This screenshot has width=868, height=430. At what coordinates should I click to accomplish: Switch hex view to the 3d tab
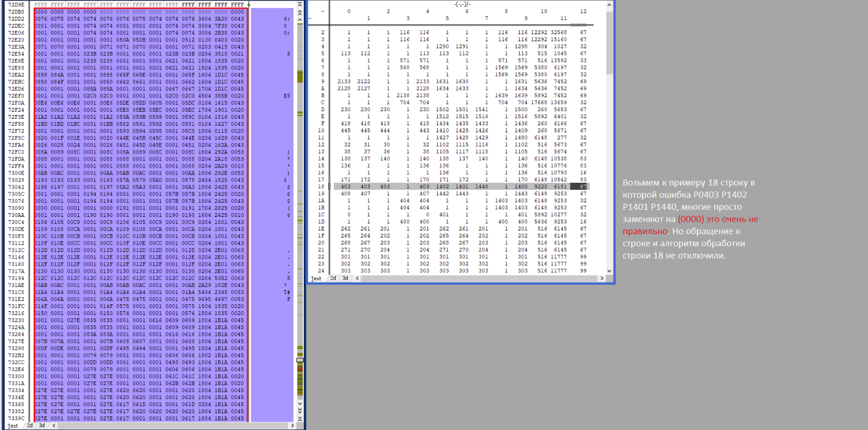pos(42,426)
